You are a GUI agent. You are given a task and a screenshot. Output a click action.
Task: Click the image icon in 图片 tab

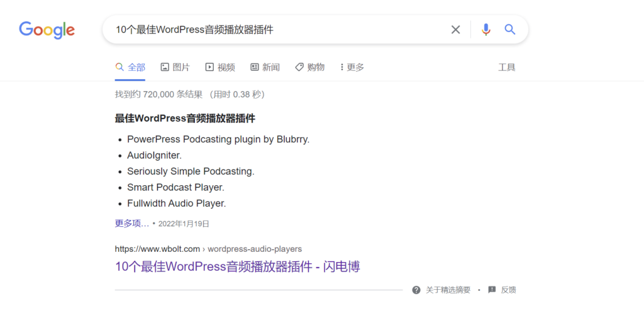tap(165, 67)
